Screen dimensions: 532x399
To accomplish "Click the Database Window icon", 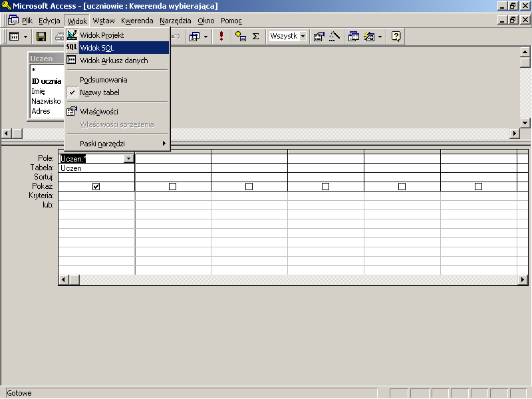I will point(354,37).
